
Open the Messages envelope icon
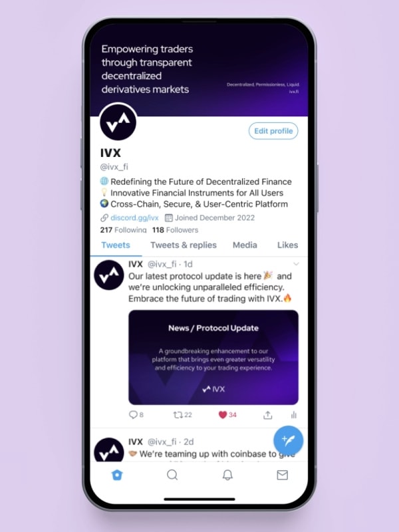click(282, 475)
